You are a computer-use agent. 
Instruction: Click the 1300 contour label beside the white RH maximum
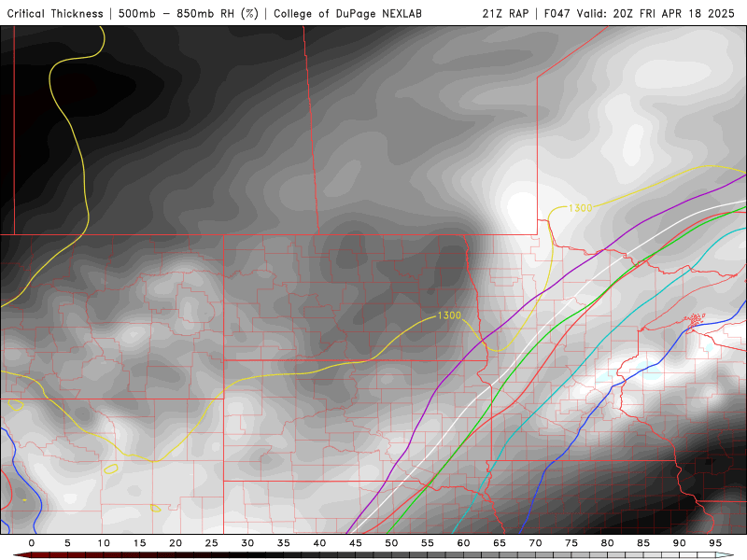pos(580,208)
